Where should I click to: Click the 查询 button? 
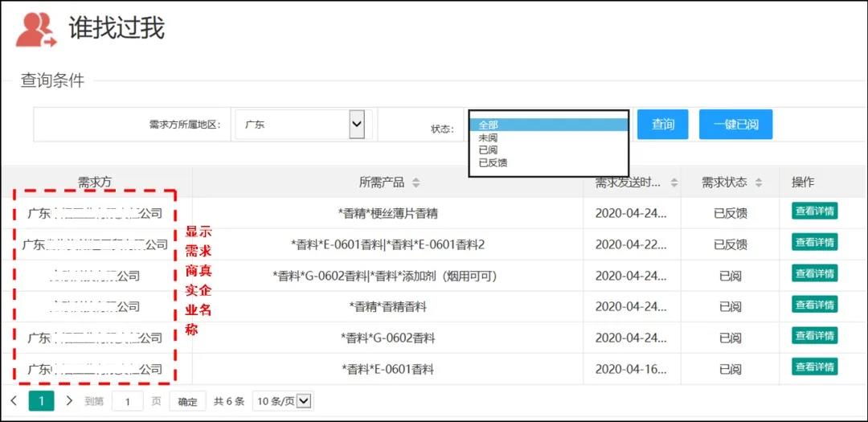(x=662, y=124)
